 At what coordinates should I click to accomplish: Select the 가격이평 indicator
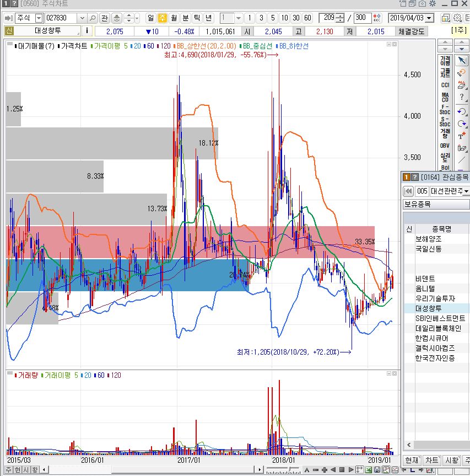pos(445,61)
